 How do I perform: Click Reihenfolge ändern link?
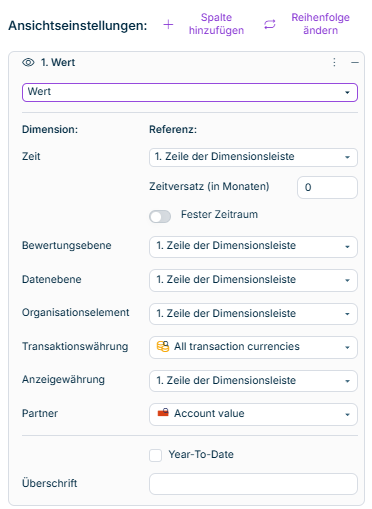(x=320, y=24)
